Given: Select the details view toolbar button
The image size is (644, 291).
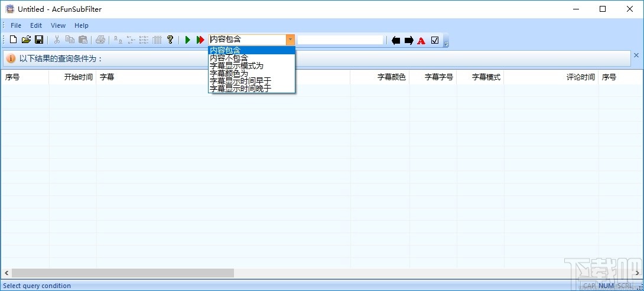Looking at the screenshot, I should pos(157,40).
